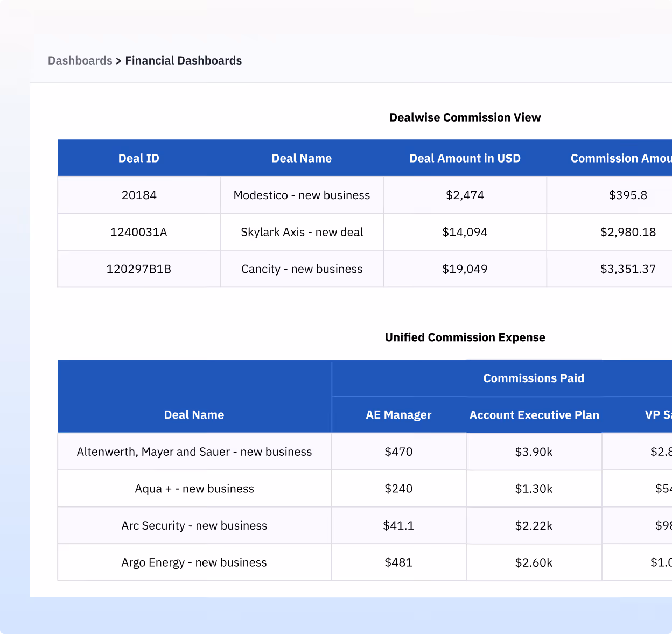Click Cancity - new business cell
672x634 pixels.
[302, 269]
